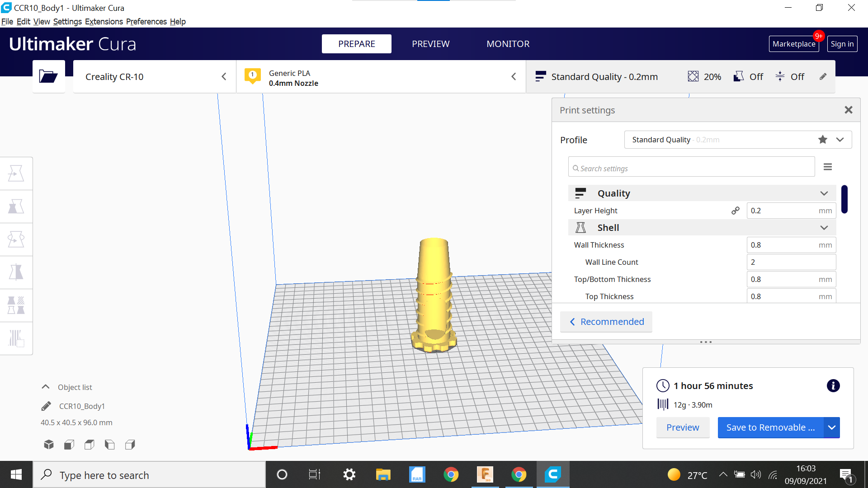The image size is (868, 488).
Task: Open settings visibility hamburger menu
Action: (828, 167)
